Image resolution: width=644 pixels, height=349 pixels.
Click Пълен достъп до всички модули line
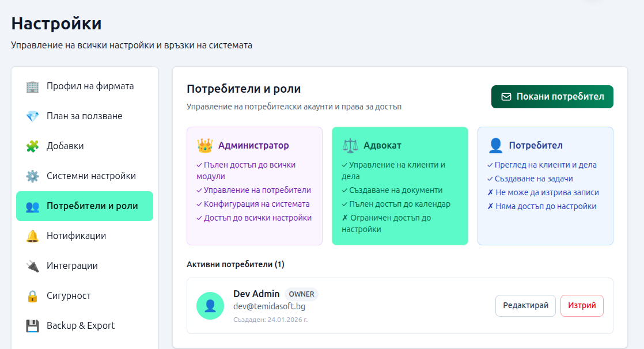(x=246, y=170)
